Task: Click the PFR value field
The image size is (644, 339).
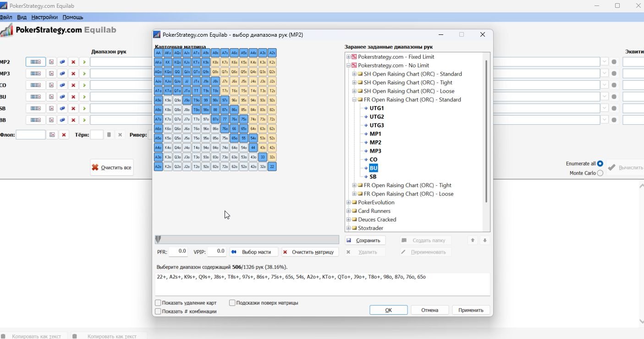Action: [x=178, y=251]
